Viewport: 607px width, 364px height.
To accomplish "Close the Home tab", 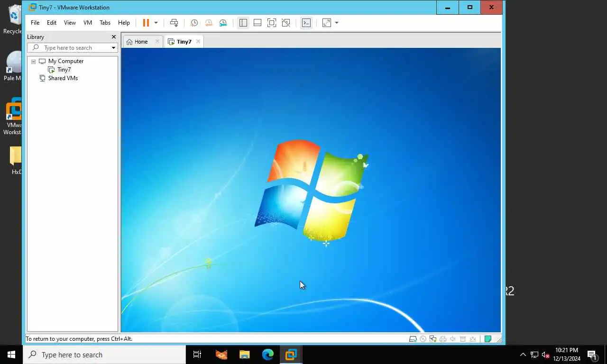I will point(157,42).
